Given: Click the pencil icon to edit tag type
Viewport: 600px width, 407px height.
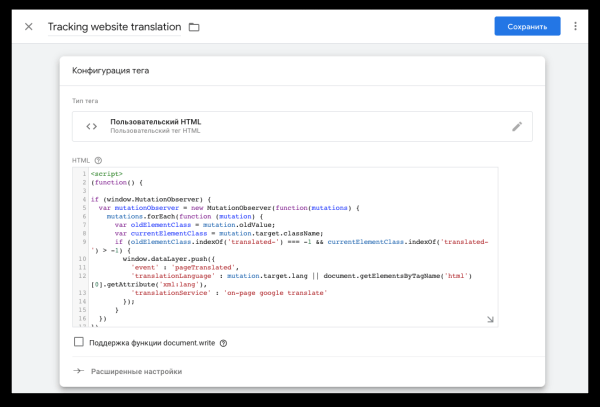Looking at the screenshot, I should [x=516, y=126].
